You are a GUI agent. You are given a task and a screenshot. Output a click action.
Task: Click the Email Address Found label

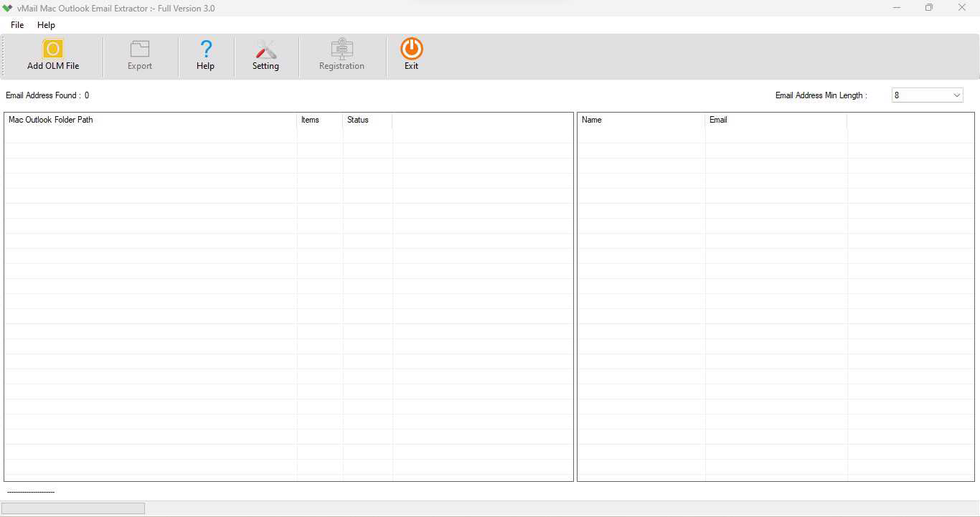pyautogui.click(x=47, y=95)
